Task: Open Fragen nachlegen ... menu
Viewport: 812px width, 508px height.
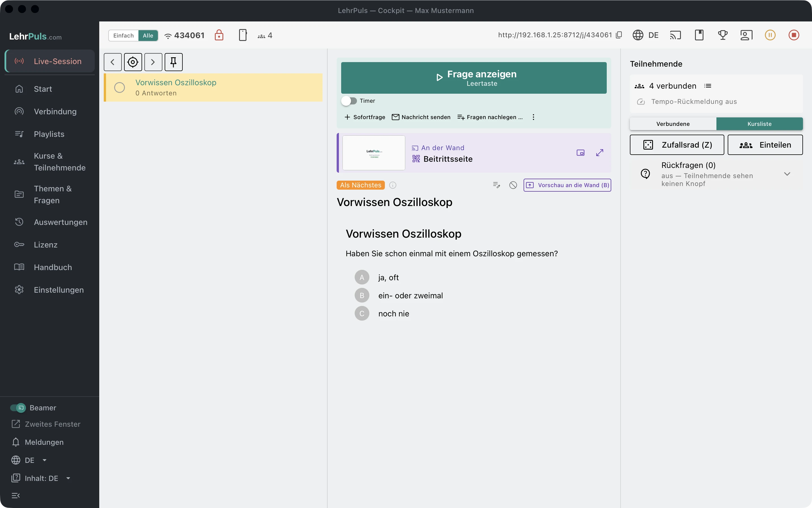Action: [x=490, y=117]
